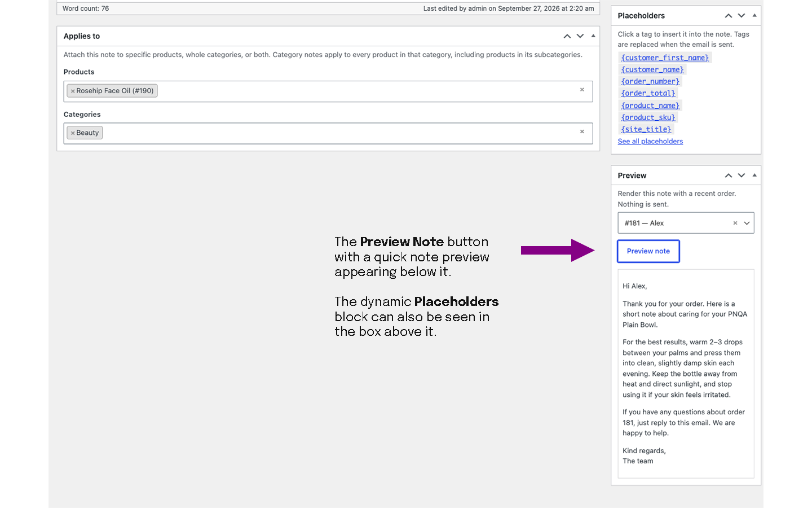
Task: Insert the {order_number} placeholder
Action: click(x=650, y=81)
